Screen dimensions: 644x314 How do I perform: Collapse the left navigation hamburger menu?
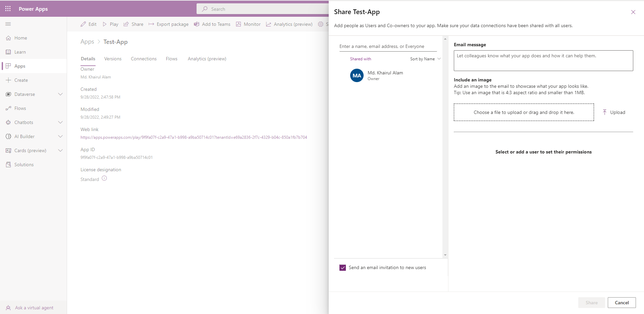tap(8, 24)
